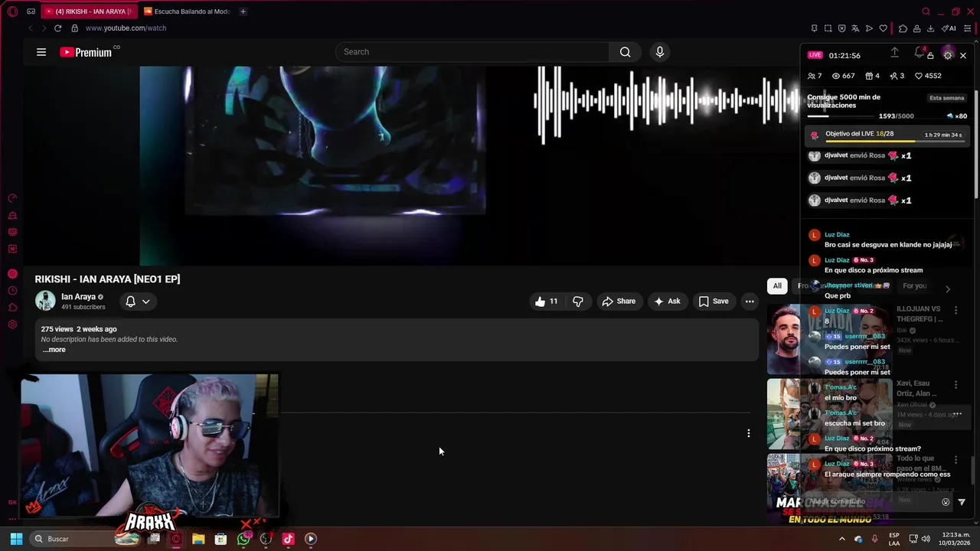Go back with the browser back arrow

[31, 28]
